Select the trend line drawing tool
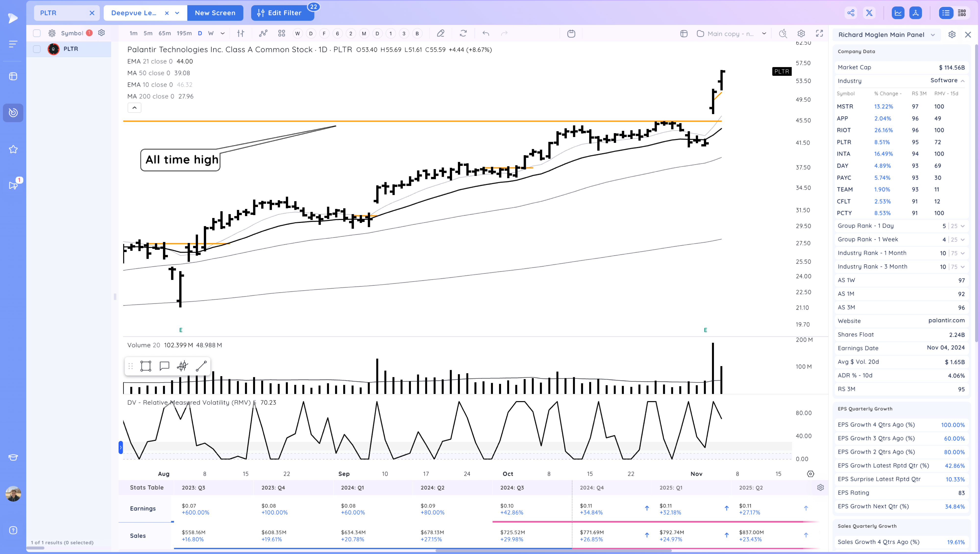Image resolution: width=980 pixels, height=554 pixels. [x=201, y=366]
